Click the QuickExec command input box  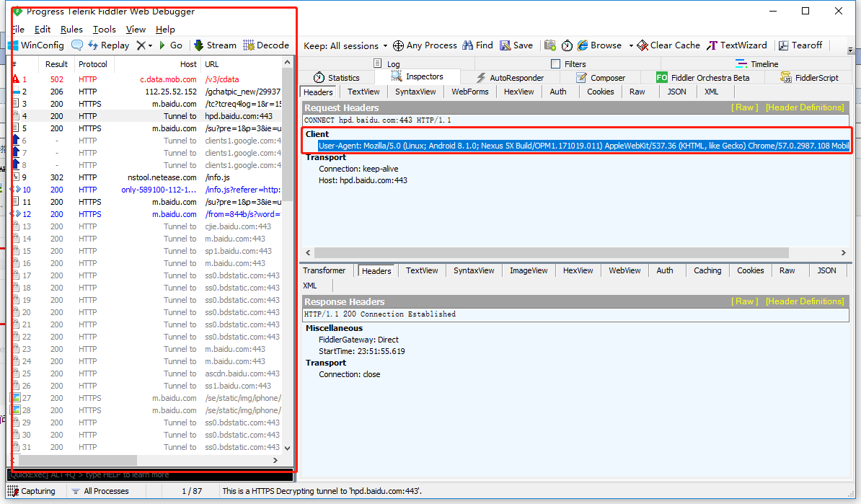coord(151,475)
